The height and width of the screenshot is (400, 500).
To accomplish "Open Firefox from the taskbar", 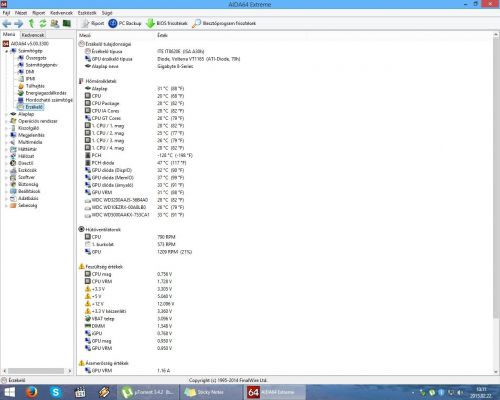I will 32,392.
